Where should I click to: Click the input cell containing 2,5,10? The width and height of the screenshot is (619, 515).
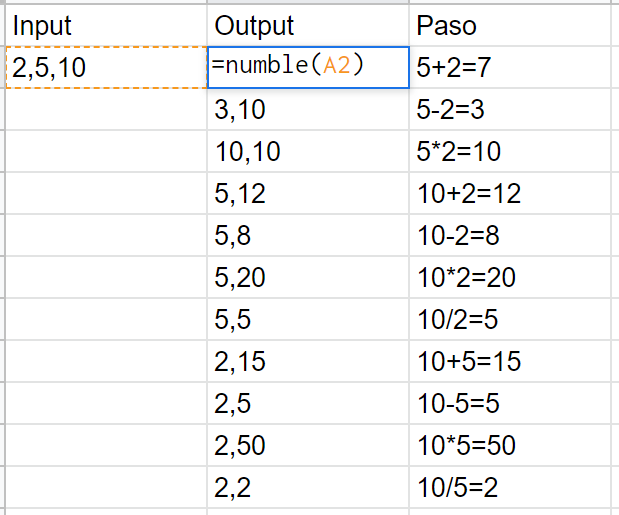[x=106, y=67]
